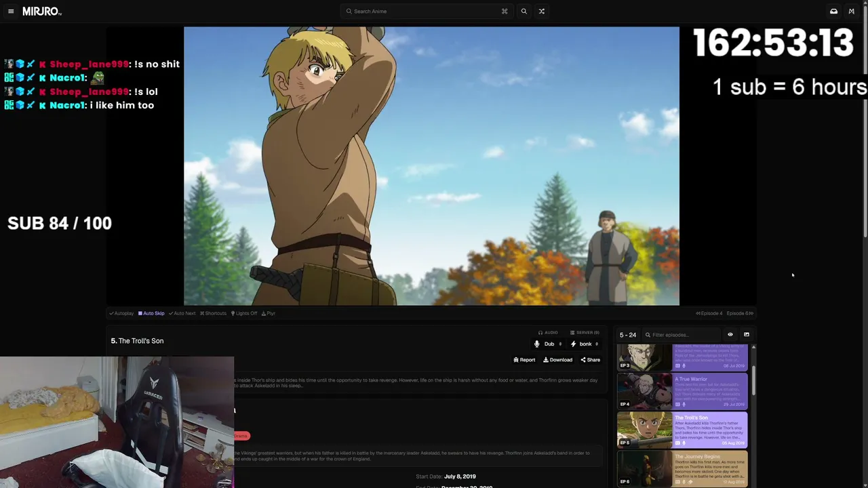Image resolution: width=868 pixels, height=488 pixels.
Task: Go to next Episode 6 link
Action: [x=740, y=313]
